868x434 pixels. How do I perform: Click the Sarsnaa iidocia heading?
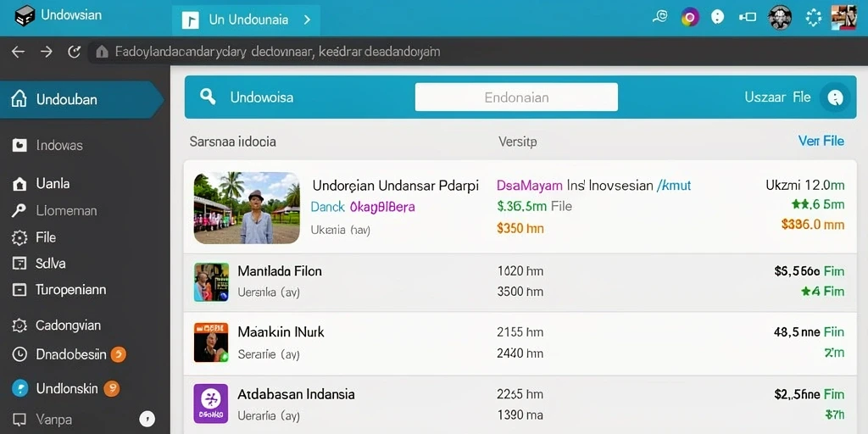pyautogui.click(x=232, y=142)
